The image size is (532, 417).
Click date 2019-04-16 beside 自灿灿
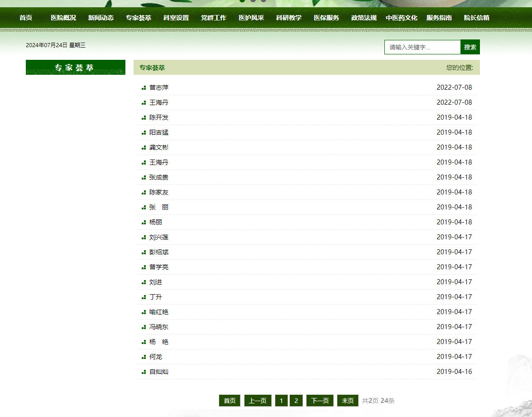click(454, 372)
